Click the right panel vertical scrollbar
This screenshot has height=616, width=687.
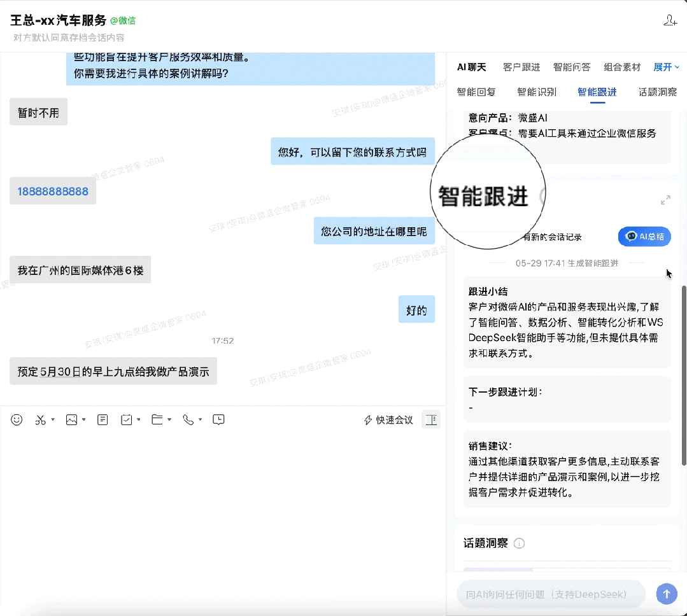tap(684, 375)
